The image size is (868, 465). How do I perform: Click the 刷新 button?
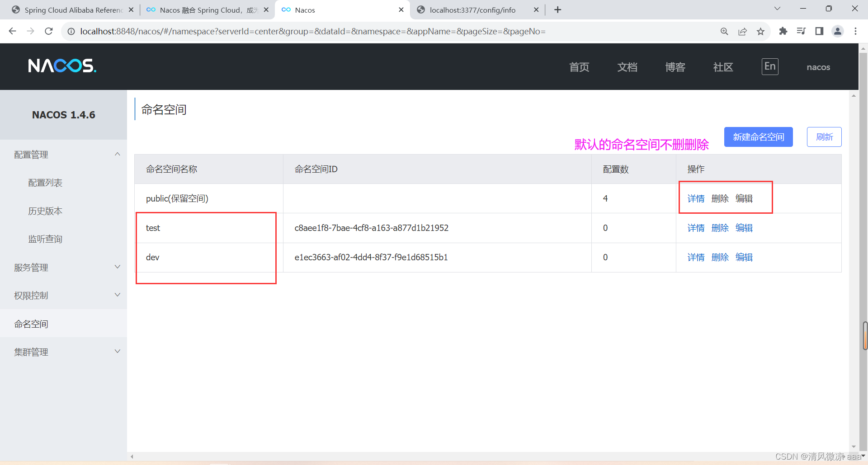824,137
